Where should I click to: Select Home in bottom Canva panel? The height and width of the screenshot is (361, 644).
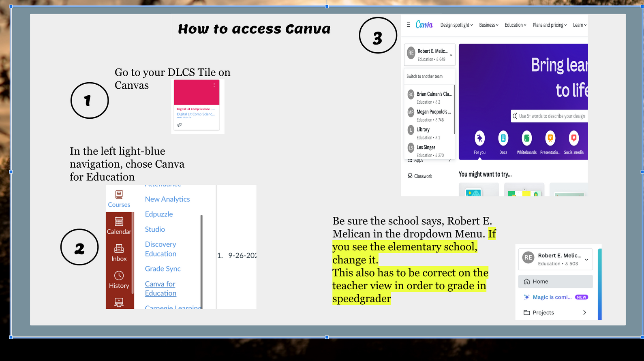pos(555,282)
